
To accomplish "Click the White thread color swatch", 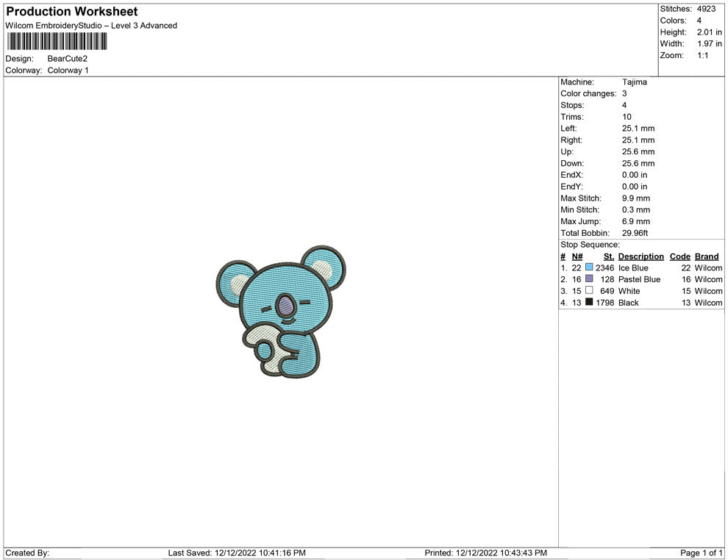I will (x=589, y=290).
